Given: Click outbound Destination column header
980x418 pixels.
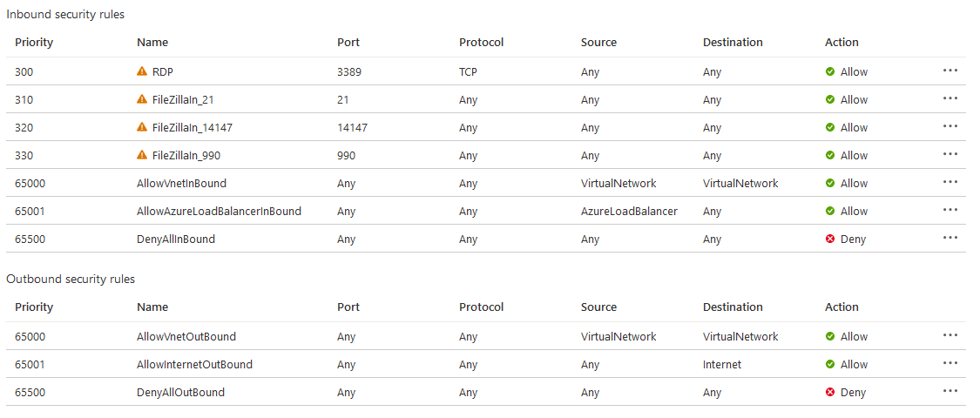Looking at the screenshot, I should point(733,307).
